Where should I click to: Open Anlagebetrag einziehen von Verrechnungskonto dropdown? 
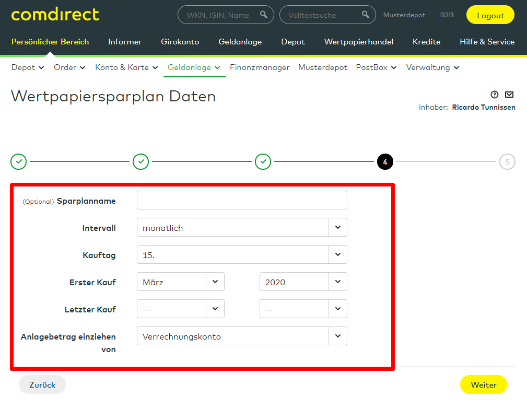pos(242,336)
